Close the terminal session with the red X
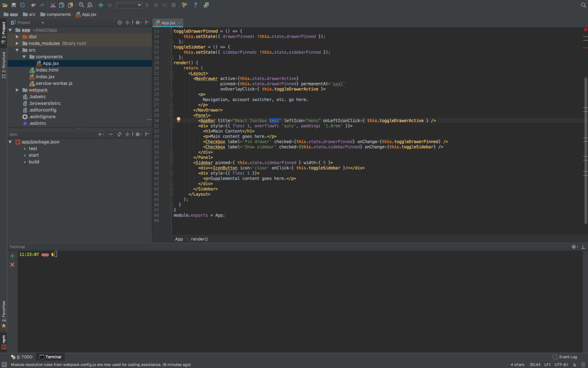Screen dimensions: 588x368 tap(12, 265)
